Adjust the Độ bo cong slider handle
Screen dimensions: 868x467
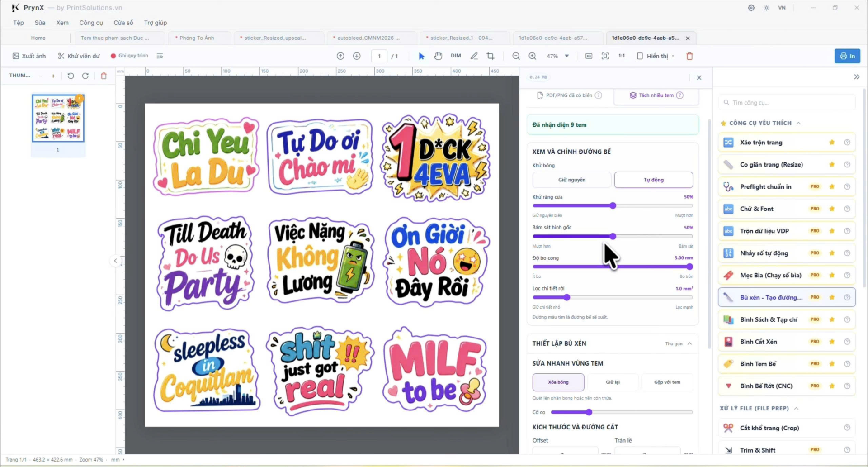(689, 267)
